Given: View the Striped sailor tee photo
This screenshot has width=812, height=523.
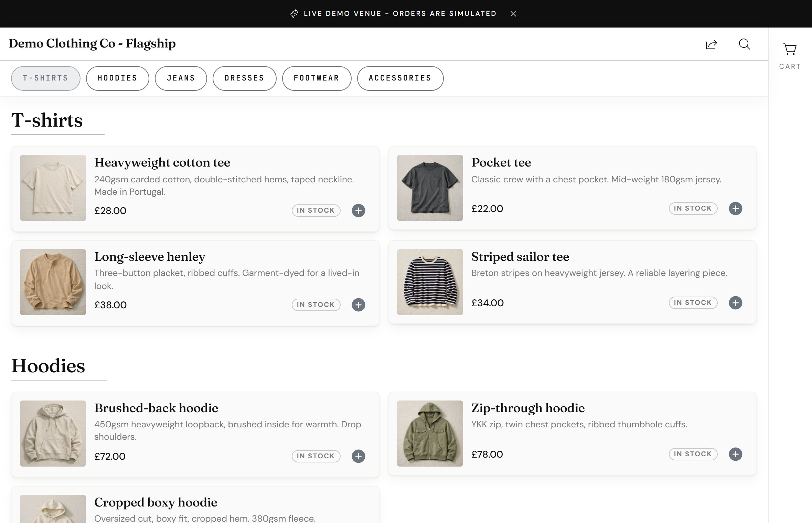Looking at the screenshot, I should pyautogui.click(x=430, y=282).
